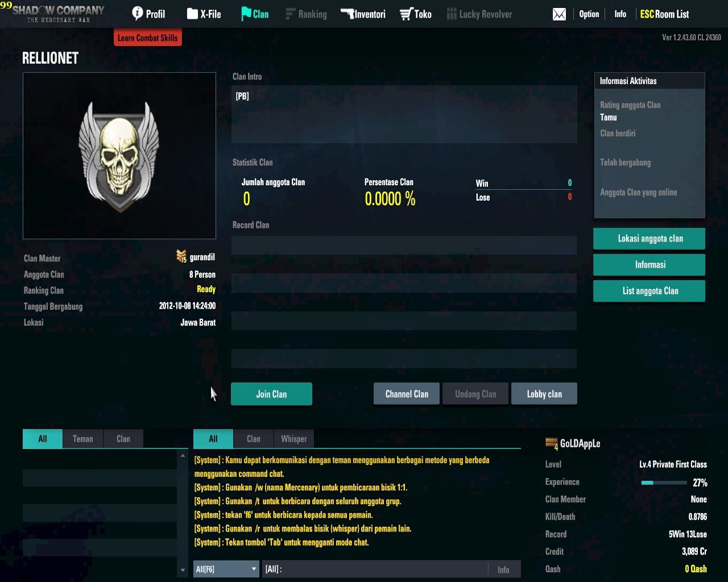The height and width of the screenshot is (582, 728).
Task: Click the chat message input field
Action: pos(375,569)
